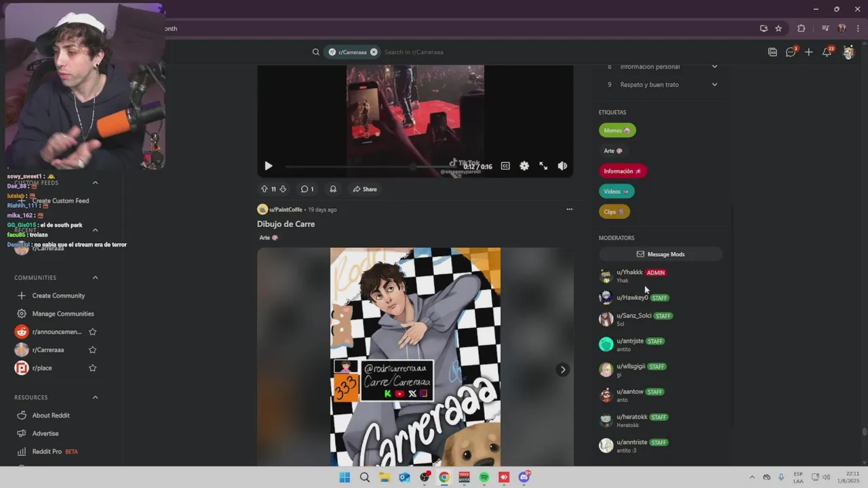Screen dimensions: 868x488
Task: Open Chrome media controls icon
Action: point(825,28)
